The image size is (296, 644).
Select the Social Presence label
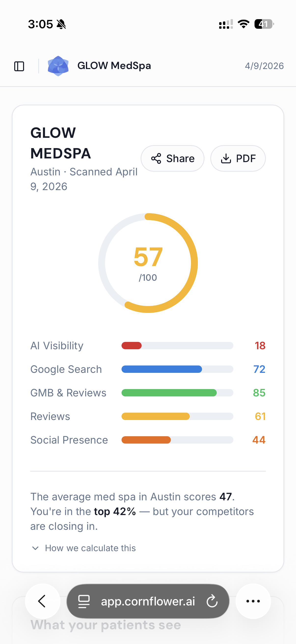coord(69,440)
